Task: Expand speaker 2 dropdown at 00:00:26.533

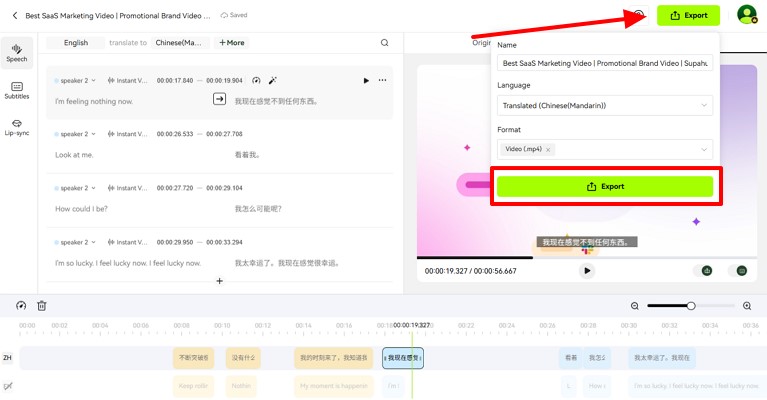Action: pos(75,134)
